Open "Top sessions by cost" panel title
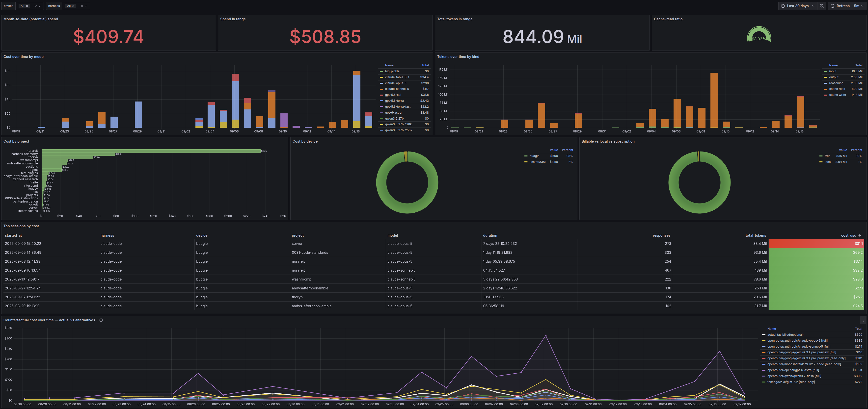 (x=21, y=226)
